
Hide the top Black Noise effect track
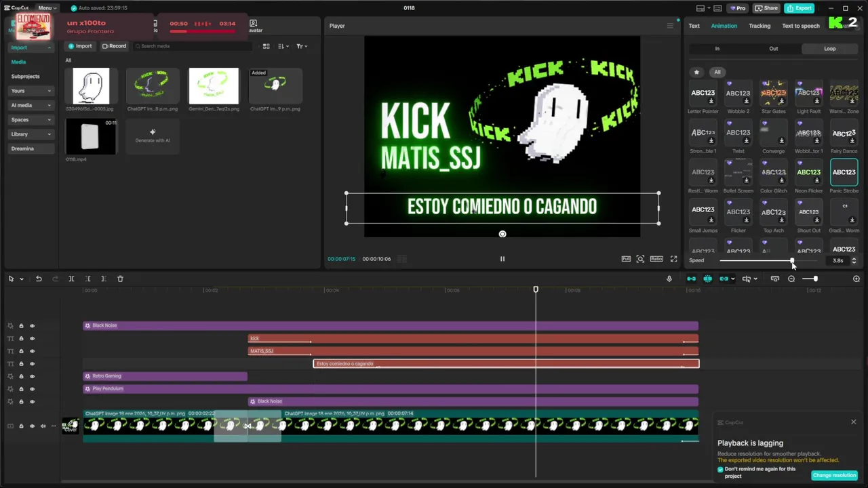point(32,326)
